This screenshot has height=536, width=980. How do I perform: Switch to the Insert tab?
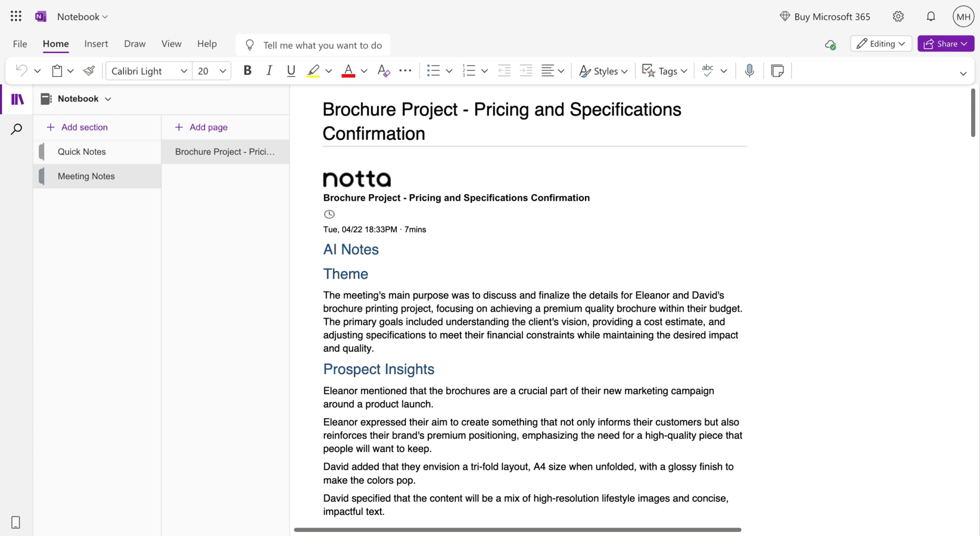coord(96,43)
